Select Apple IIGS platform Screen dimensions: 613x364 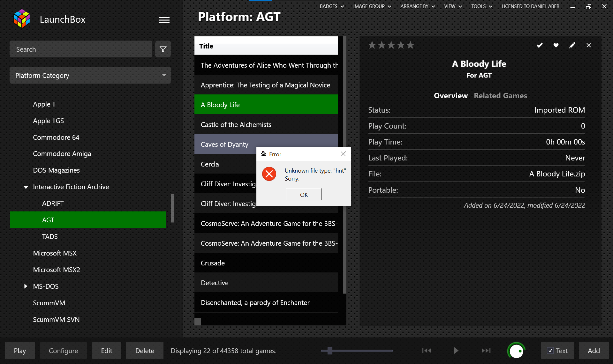pos(49,121)
